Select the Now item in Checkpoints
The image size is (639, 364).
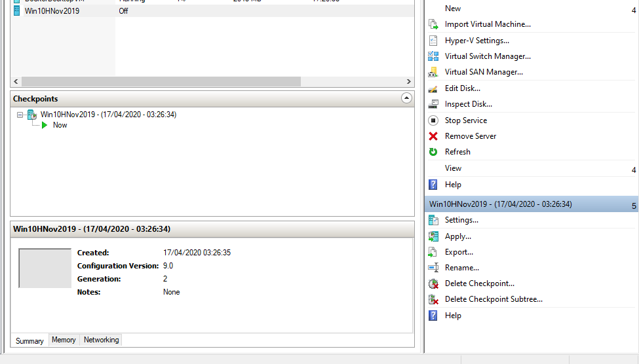point(60,125)
